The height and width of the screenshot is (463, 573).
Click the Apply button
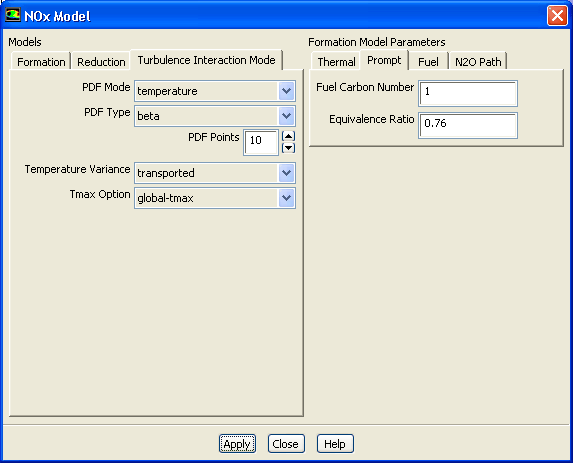(237, 444)
